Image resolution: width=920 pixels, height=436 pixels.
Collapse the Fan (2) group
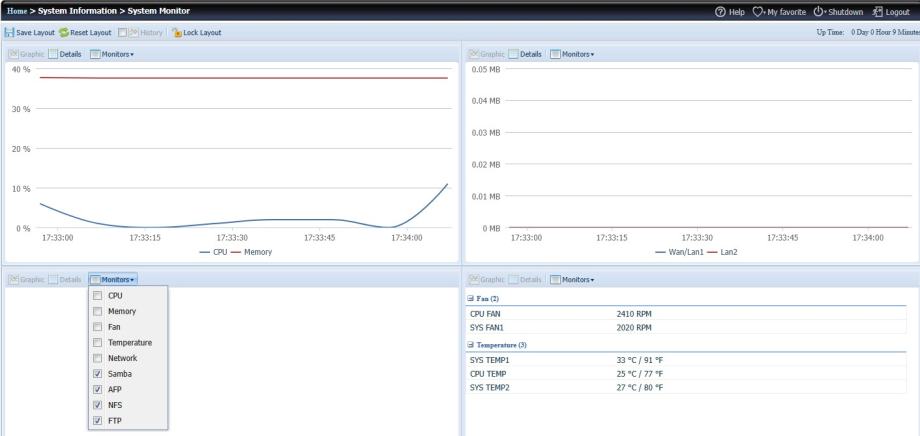[x=471, y=299]
